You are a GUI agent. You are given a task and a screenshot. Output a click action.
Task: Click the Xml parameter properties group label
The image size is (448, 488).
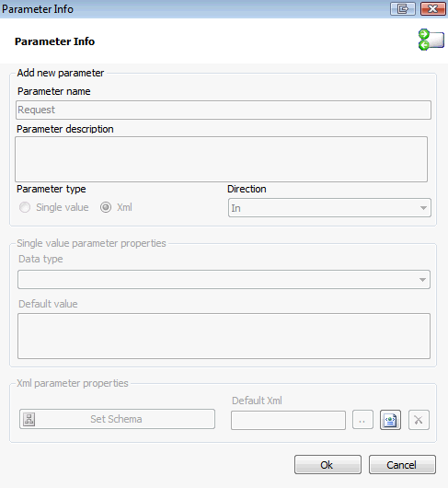(x=73, y=383)
